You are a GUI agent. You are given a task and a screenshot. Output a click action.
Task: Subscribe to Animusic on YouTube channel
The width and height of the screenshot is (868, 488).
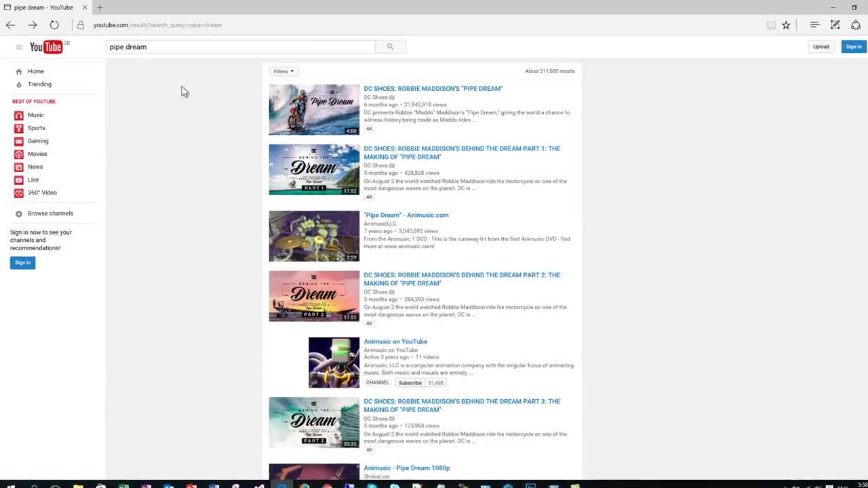410,383
